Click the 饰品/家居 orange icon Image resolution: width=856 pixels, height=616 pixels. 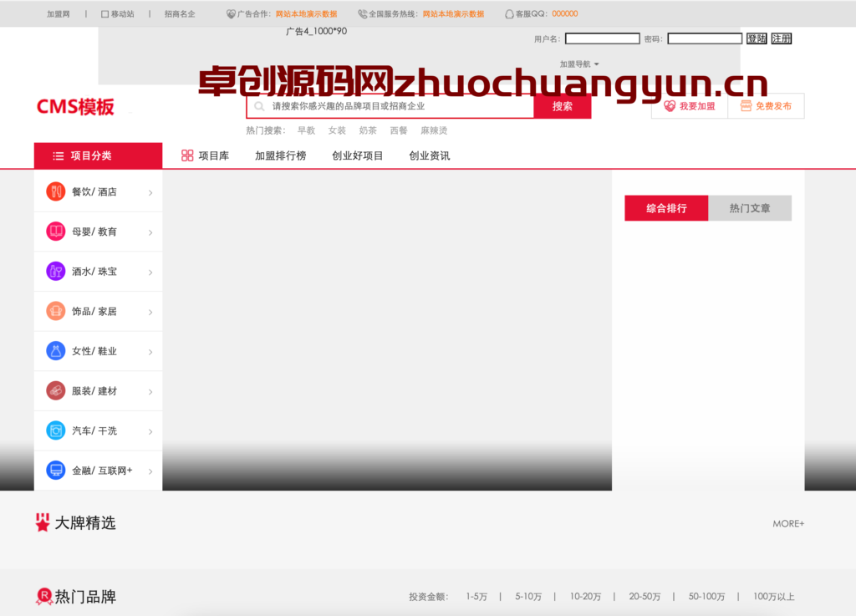coord(56,311)
